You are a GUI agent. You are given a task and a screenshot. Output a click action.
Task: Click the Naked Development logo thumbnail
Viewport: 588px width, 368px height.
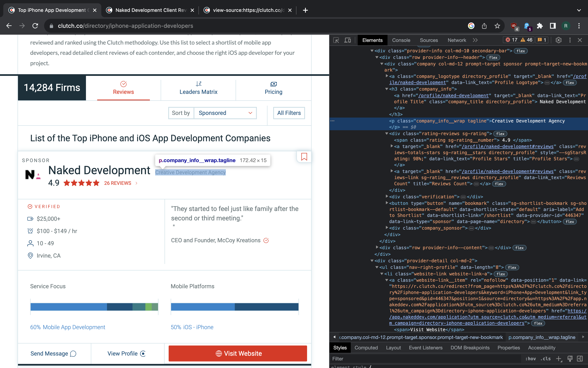click(33, 175)
